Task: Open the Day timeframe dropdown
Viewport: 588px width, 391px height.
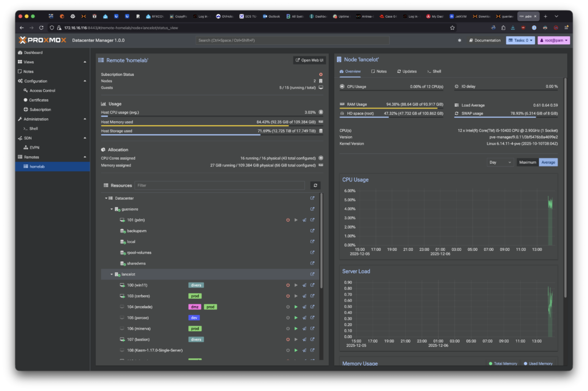Action: click(500, 162)
